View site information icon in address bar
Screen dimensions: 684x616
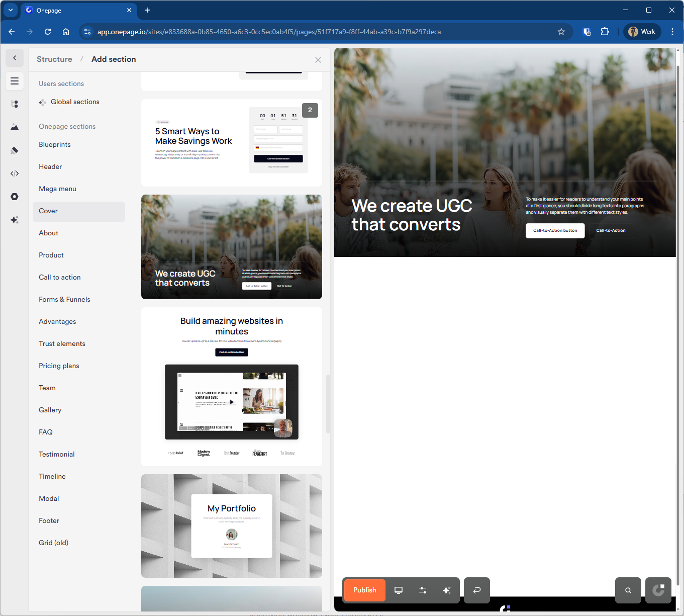[87, 32]
